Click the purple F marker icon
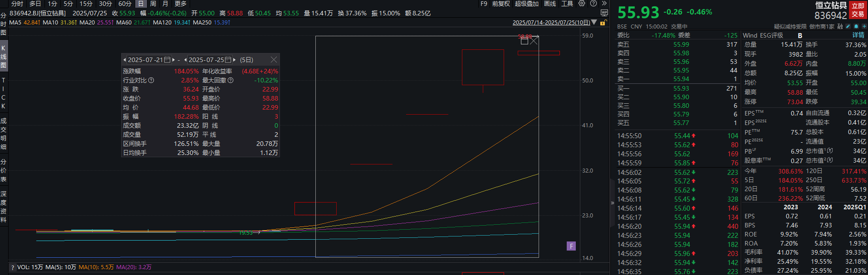 pos(571,246)
